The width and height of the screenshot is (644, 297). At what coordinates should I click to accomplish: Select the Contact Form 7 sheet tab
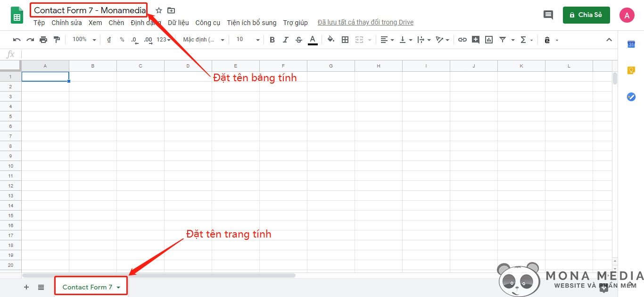click(88, 287)
